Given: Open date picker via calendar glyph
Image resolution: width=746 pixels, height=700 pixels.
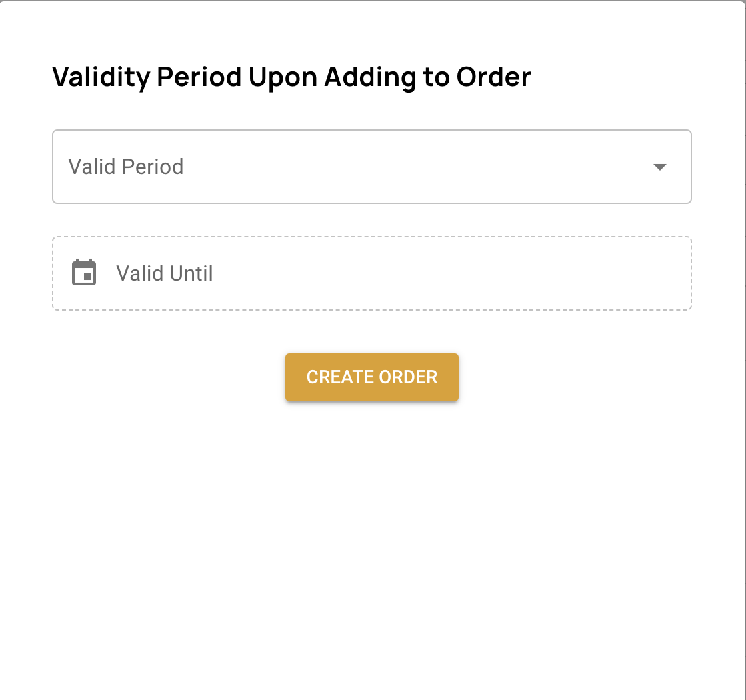Looking at the screenshot, I should (84, 273).
